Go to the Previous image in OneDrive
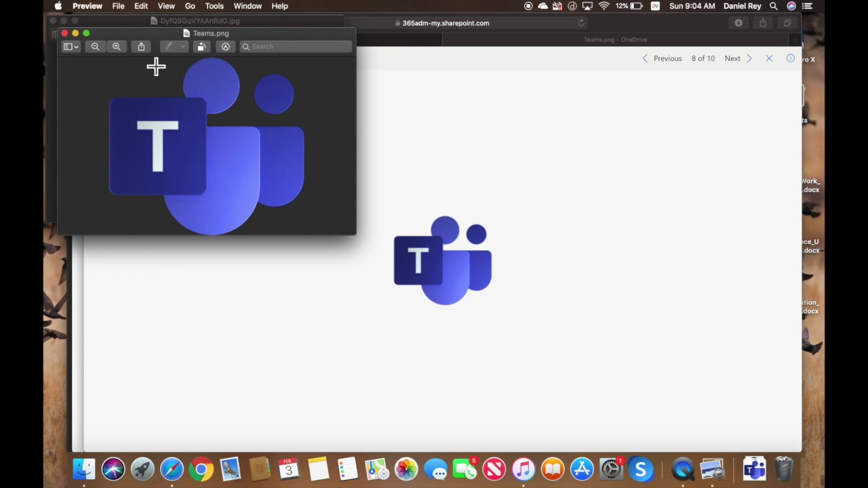868x488 pixels. point(662,58)
